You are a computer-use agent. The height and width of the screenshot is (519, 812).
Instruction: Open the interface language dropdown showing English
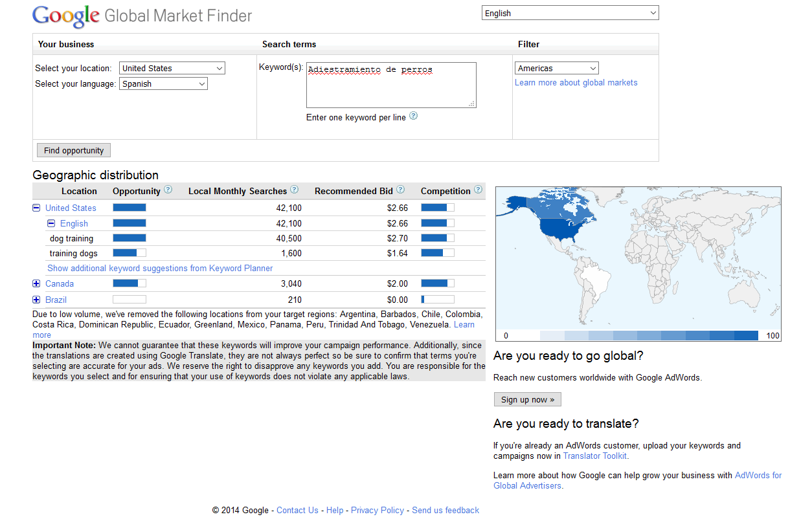click(x=570, y=13)
